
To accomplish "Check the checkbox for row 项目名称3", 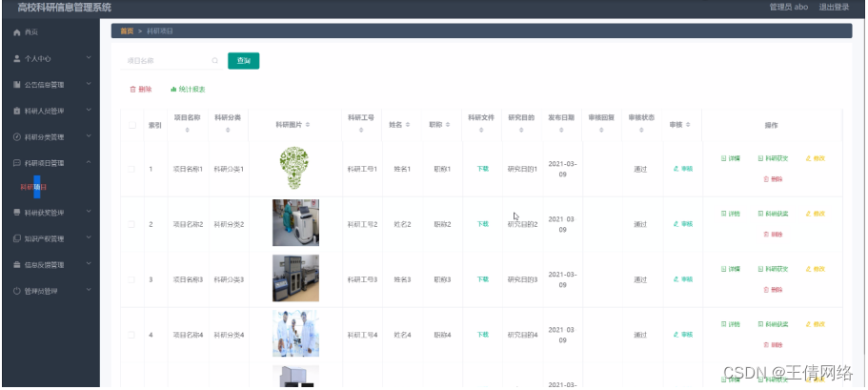I will tap(131, 279).
